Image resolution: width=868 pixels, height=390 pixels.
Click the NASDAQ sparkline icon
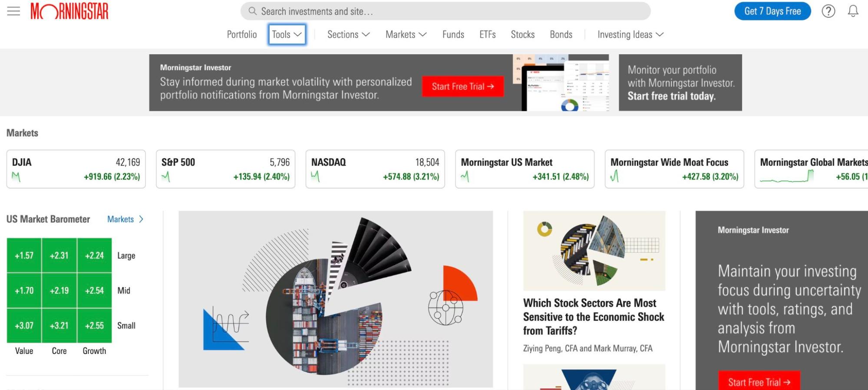315,177
